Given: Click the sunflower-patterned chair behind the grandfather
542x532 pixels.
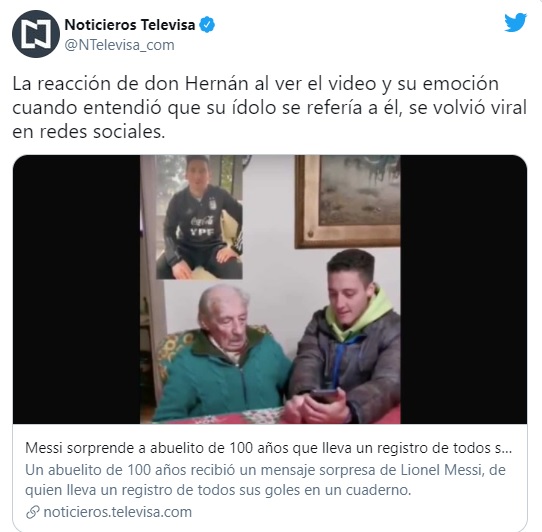Looking at the screenshot, I should coord(173,351).
